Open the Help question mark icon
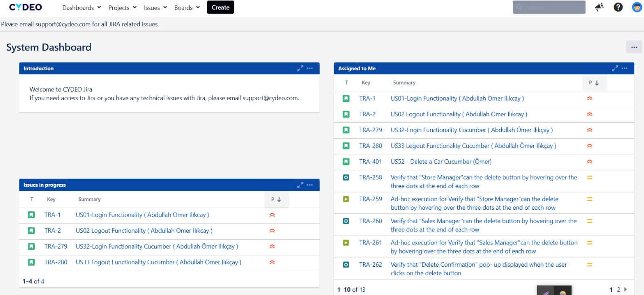 618,7
